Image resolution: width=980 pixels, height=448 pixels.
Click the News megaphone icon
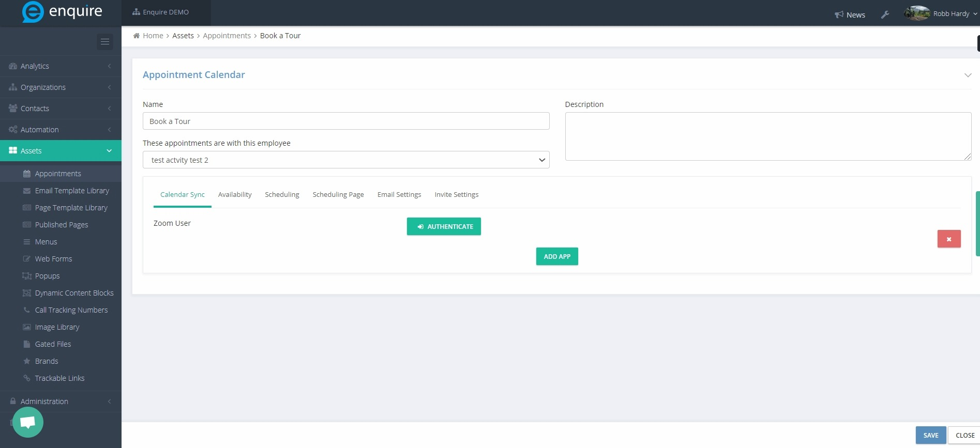pyautogui.click(x=839, y=15)
